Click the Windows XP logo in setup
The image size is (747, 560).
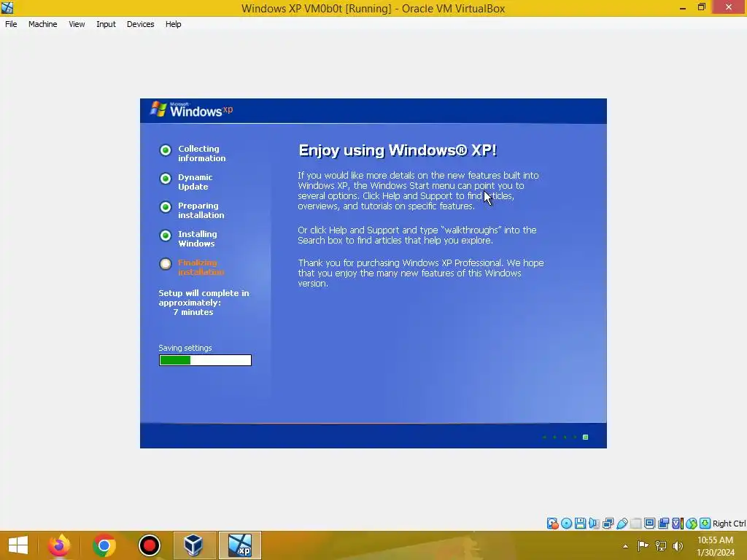[x=192, y=109]
